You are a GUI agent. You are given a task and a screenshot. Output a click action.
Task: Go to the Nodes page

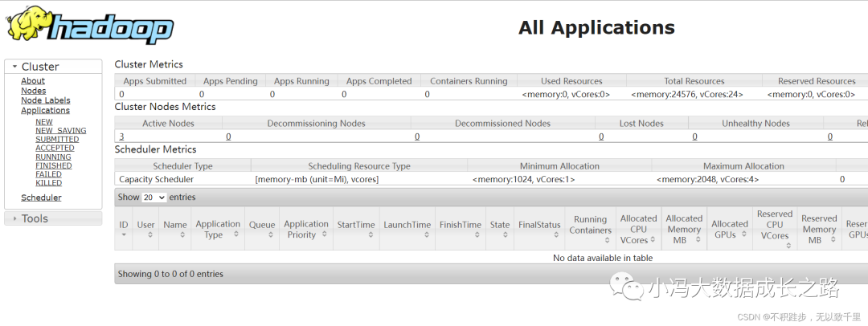click(34, 91)
